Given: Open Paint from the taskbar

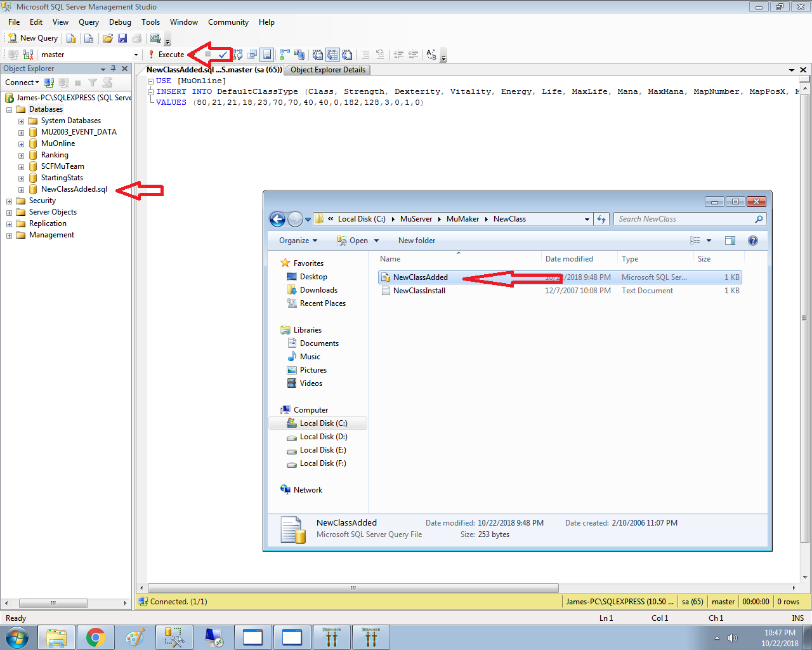Looking at the screenshot, I should (x=135, y=637).
